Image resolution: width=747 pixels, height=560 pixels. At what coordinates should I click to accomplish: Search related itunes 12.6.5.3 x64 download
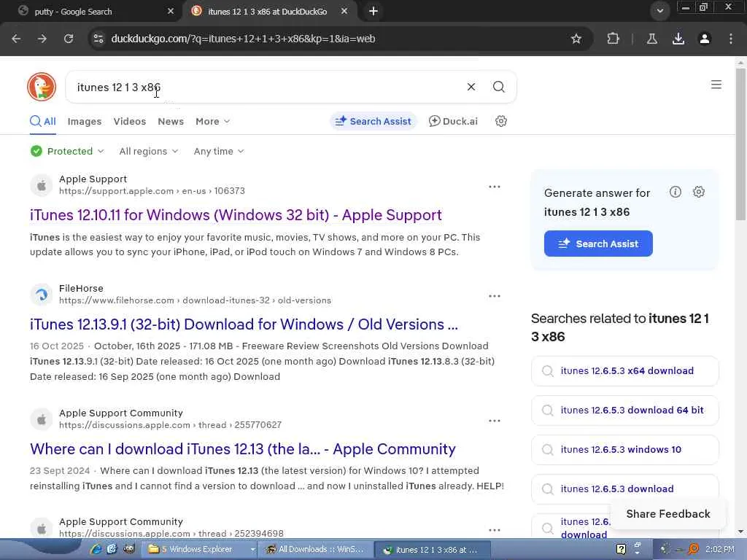(624, 371)
